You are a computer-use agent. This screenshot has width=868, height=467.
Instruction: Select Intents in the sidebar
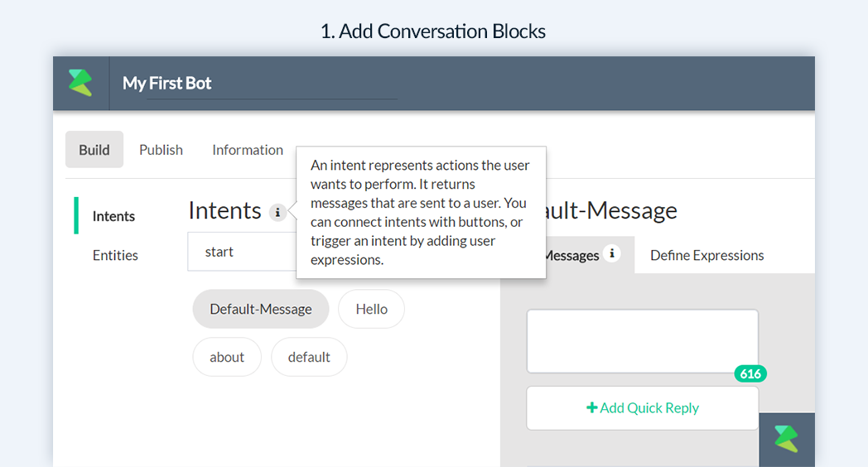tap(113, 216)
